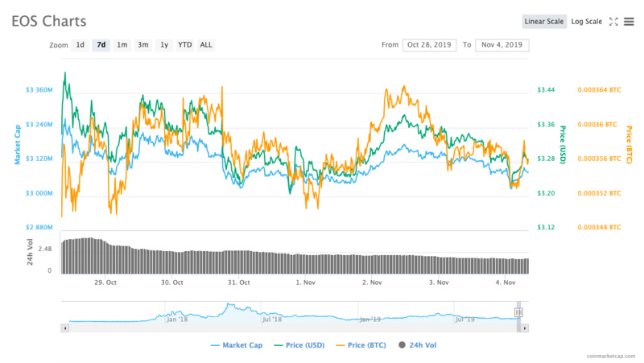Click Jan '18 in navigator timeline
644x363 pixels.
tap(177, 320)
